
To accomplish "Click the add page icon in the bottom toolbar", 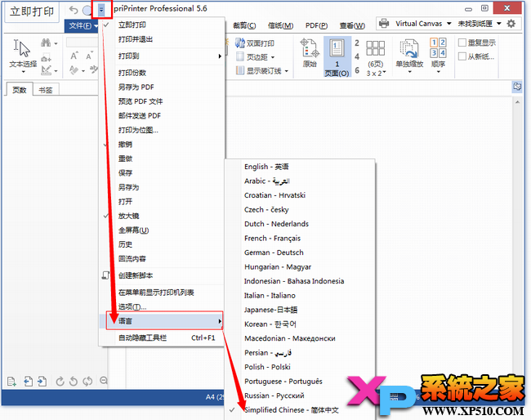I will pyautogui.click(x=11, y=382).
